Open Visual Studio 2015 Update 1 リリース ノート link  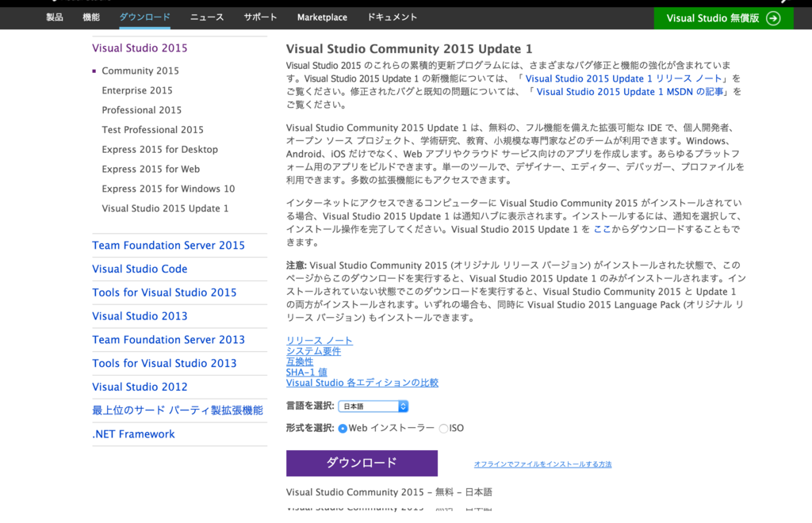[x=623, y=78]
